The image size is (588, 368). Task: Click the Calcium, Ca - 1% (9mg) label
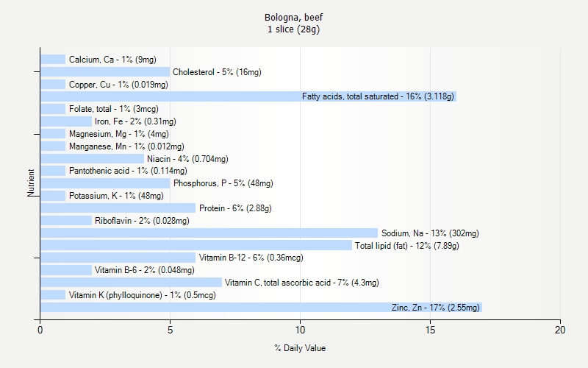pos(112,60)
